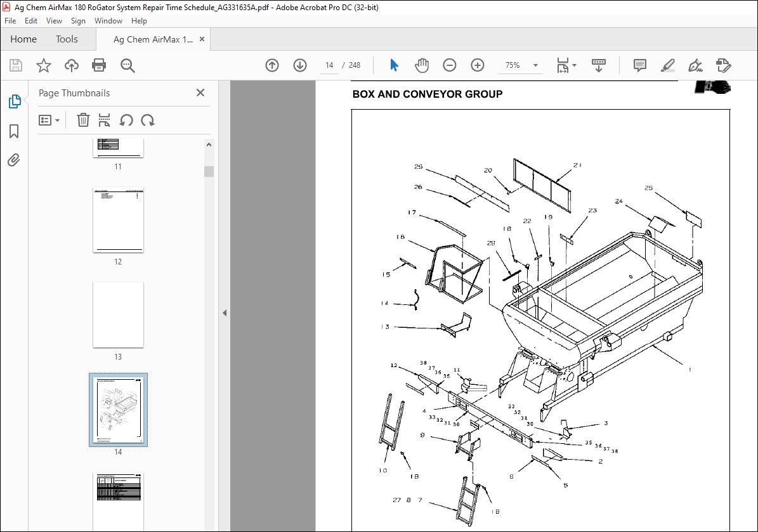Open the Sign menu

pyautogui.click(x=78, y=21)
